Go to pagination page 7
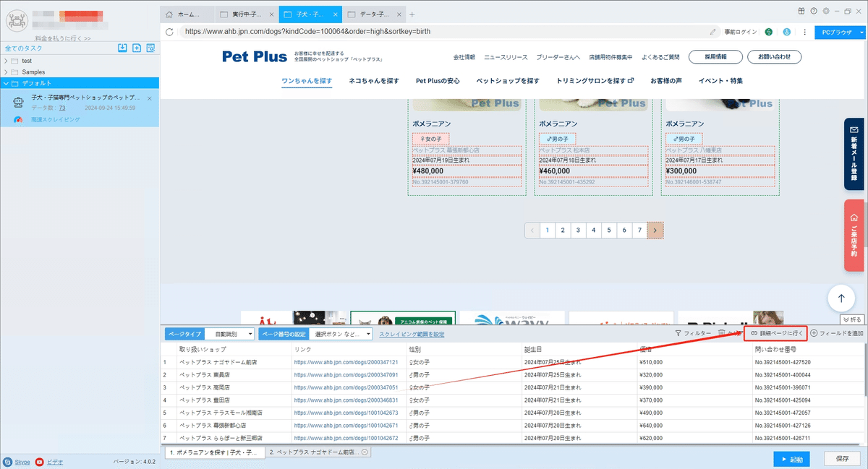 [x=639, y=231]
